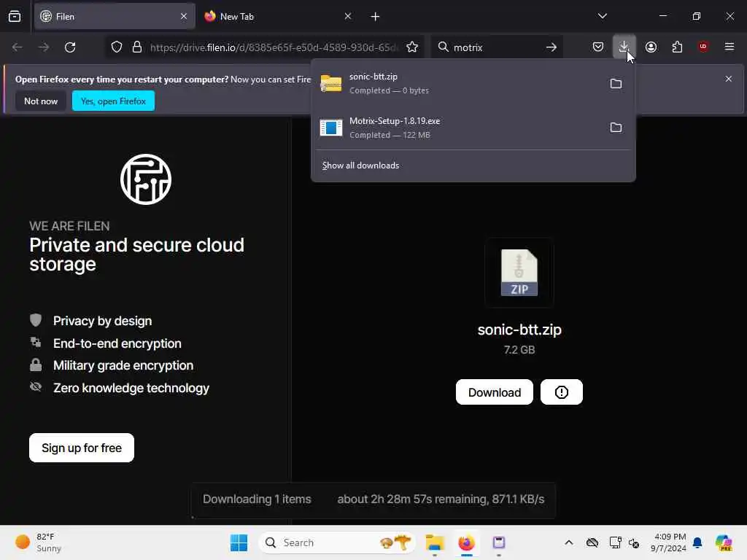The image size is (747, 560).
Task: Open File Explorer from the taskbar
Action: pos(435,542)
